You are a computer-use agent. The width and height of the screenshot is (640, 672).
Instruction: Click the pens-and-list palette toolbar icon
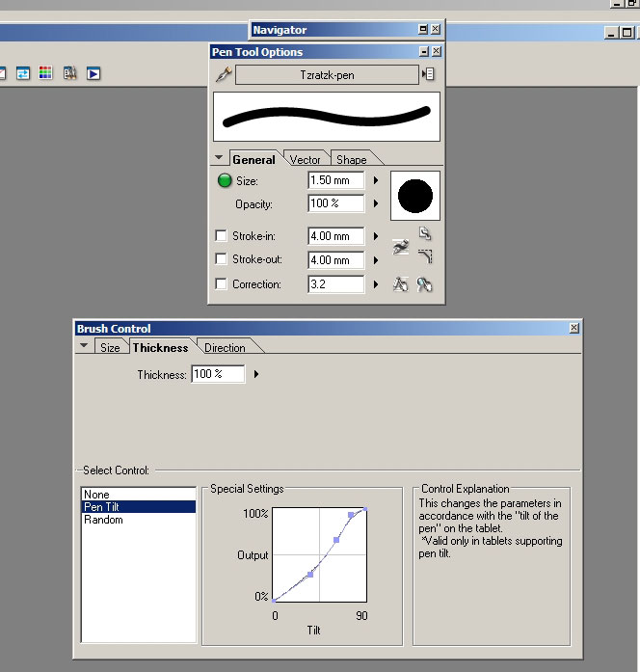pos(69,73)
